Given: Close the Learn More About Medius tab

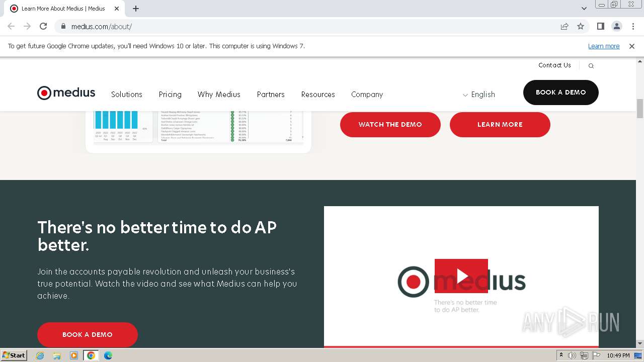Looking at the screenshot, I should [117, 9].
